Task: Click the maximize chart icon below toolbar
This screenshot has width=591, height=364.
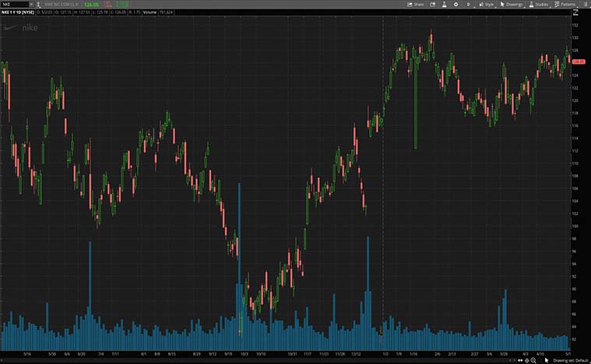Action: tap(575, 12)
